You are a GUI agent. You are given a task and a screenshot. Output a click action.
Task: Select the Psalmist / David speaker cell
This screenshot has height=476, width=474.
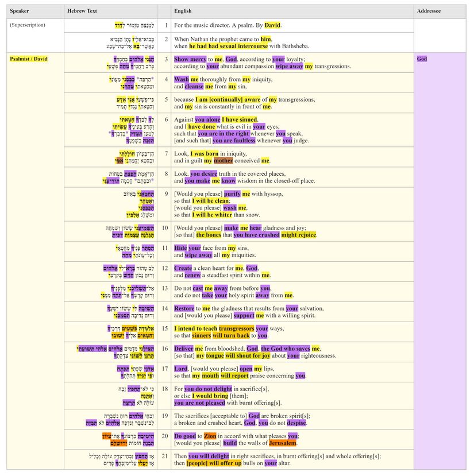tap(29, 59)
